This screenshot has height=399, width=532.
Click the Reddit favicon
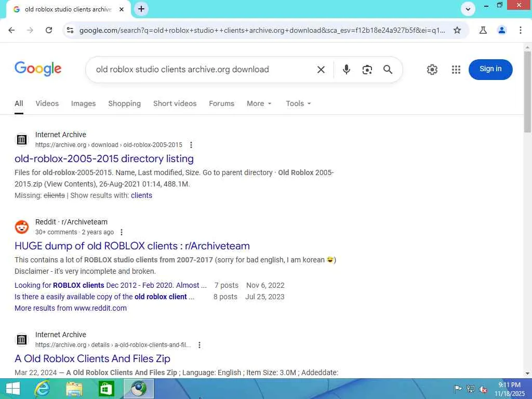pos(22,227)
